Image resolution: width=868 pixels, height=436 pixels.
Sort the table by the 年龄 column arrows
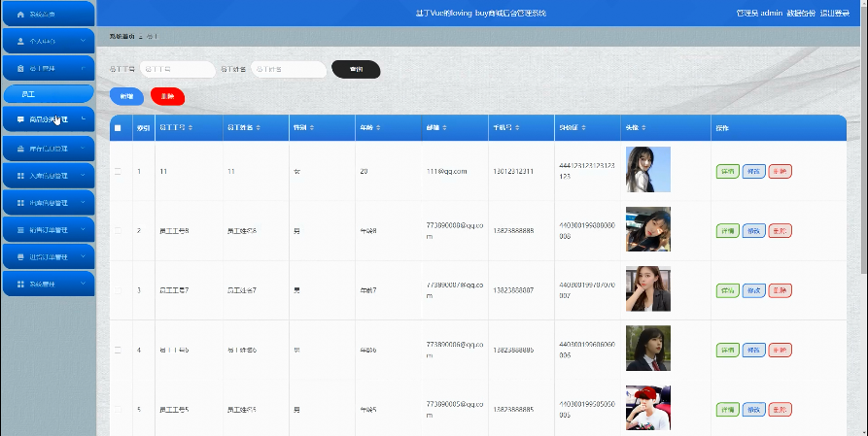coord(378,128)
